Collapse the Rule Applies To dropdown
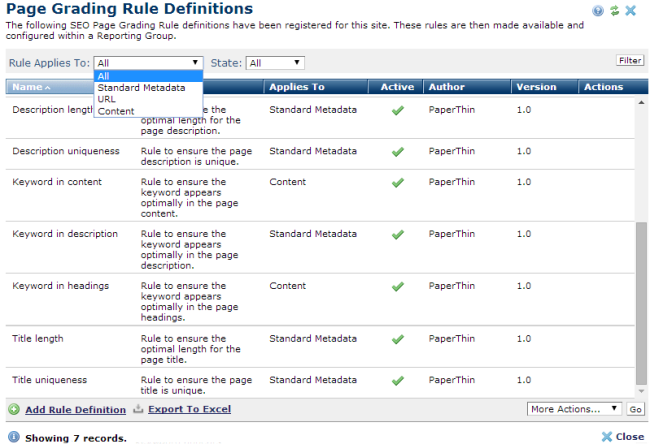 pyautogui.click(x=148, y=62)
